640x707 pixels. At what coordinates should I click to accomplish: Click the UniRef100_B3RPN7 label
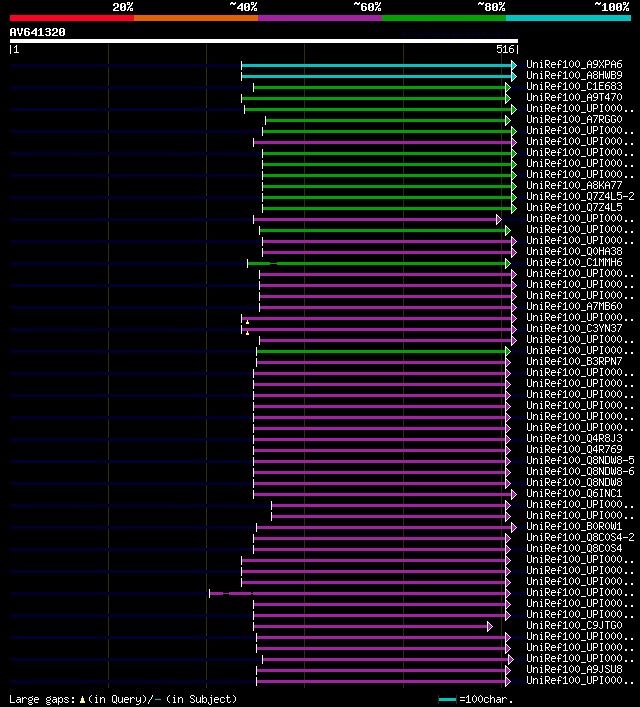coord(574,362)
